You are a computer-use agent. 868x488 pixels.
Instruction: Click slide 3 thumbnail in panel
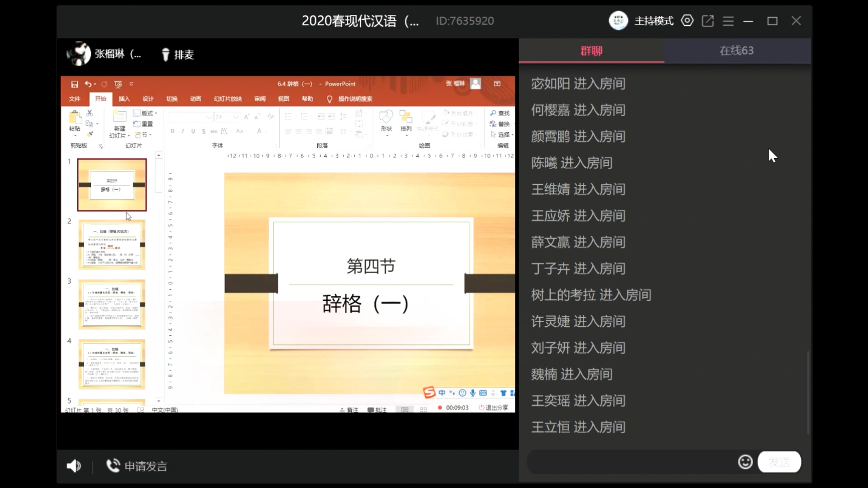[112, 304]
